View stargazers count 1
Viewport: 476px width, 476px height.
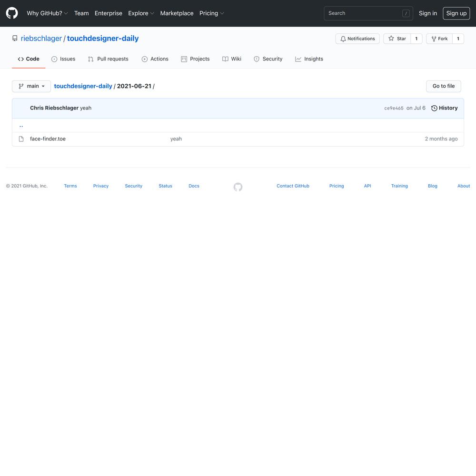click(416, 39)
